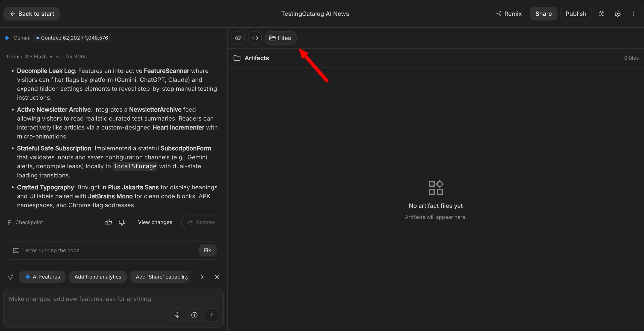Select the Artifacts folder row
This screenshot has width=644, height=331.
tap(435, 58)
